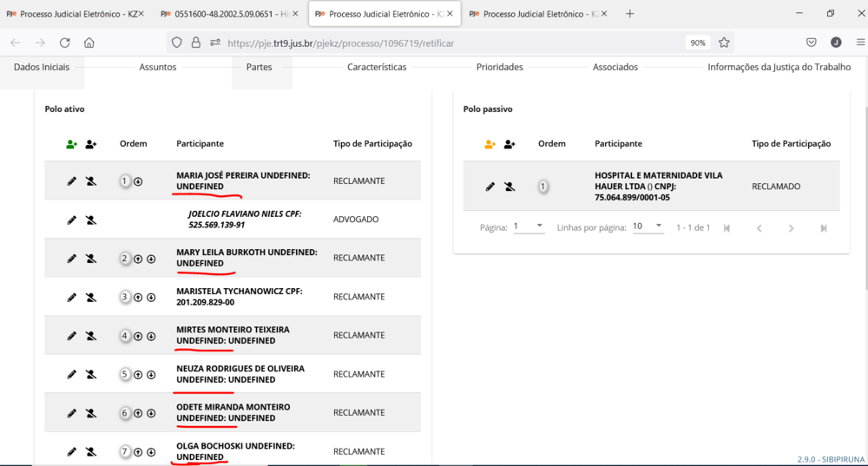Screen dimensions: 868x466
Task: Edit participant Odete Miranda Monteiro
Action: (71, 413)
